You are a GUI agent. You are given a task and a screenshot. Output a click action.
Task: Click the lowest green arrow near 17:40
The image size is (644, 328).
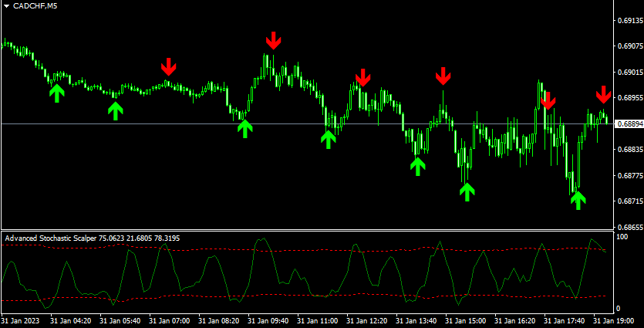click(x=578, y=200)
